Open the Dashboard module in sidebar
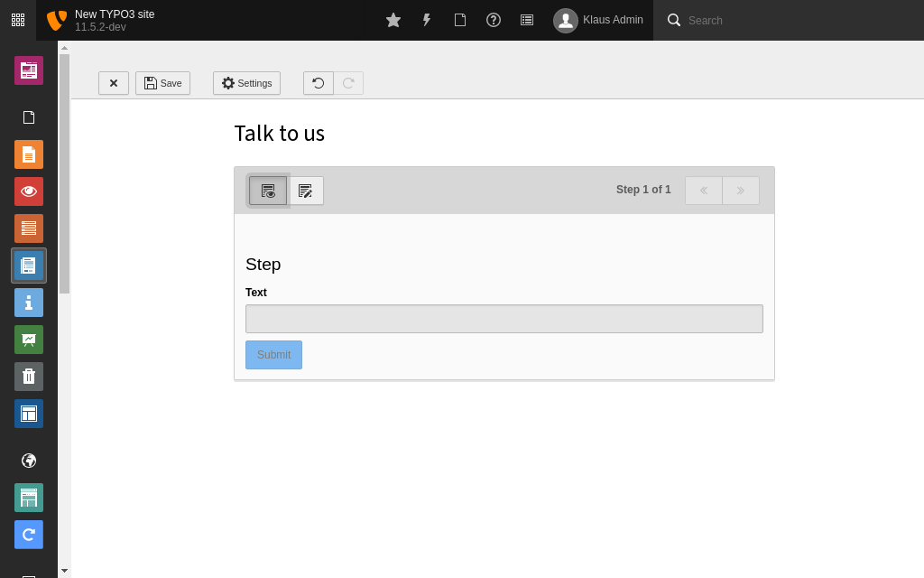 [29, 70]
